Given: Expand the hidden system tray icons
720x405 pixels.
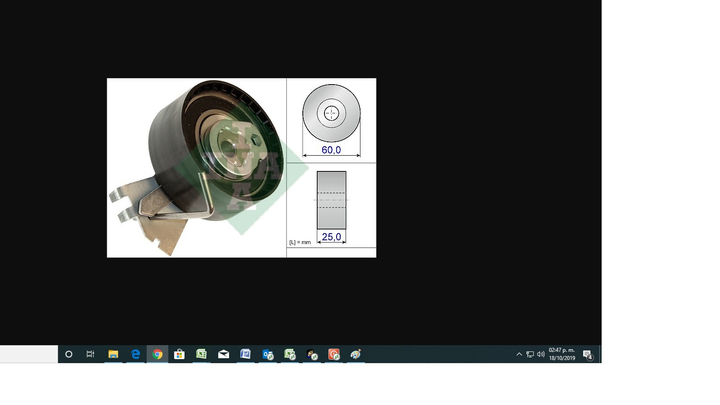Looking at the screenshot, I should pyautogui.click(x=519, y=354).
